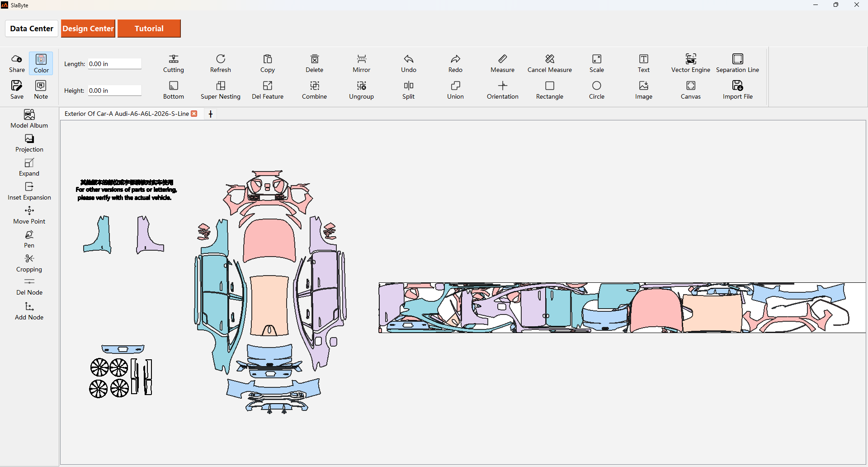Image resolution: width=868 pixels, height=467 pixels.
Task: Select the Scale tool
Action: (597, 63)
